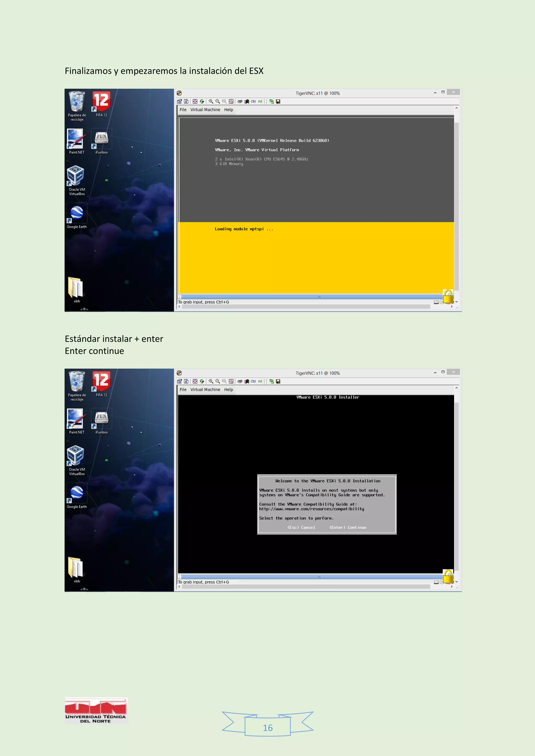Image resolution: width=535 pixels, height=756 pixels.
Task: Click connection info icon in upper TigerVNC toolbar
Action: pyautogui.click(x=186, y=101)
